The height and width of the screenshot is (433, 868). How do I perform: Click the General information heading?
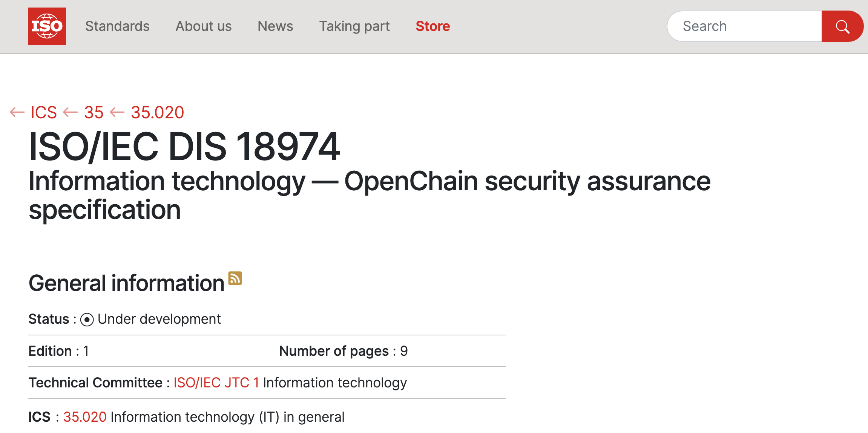pyautogui.click(x=127, y=283)
